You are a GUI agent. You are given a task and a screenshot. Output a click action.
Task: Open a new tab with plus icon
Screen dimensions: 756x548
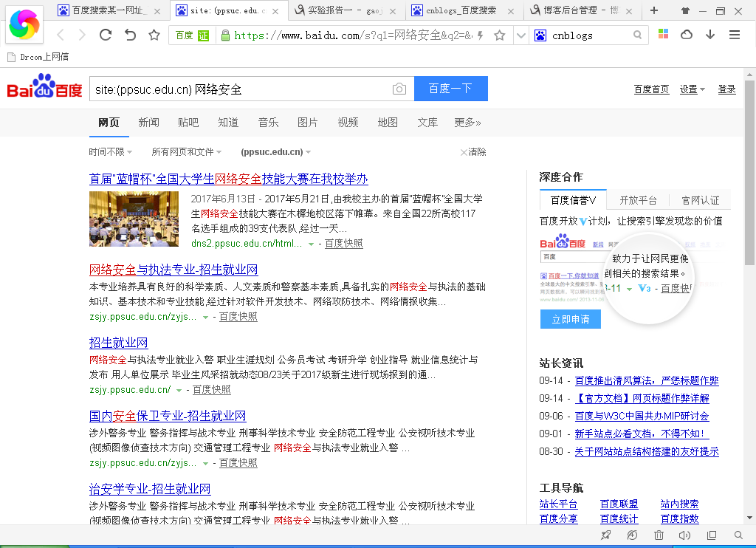(x=654, y=10)
